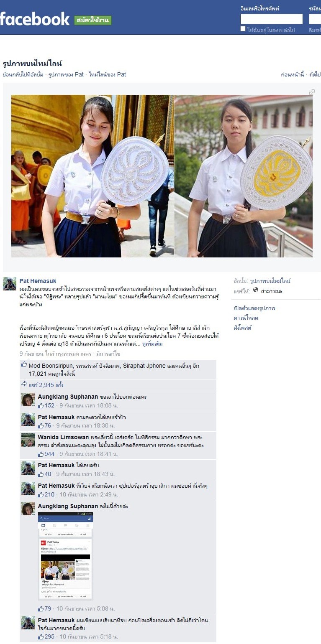Viewport: 321px width, 644px height.
Task: Click the main photo of two students
Action: (162, 176)
